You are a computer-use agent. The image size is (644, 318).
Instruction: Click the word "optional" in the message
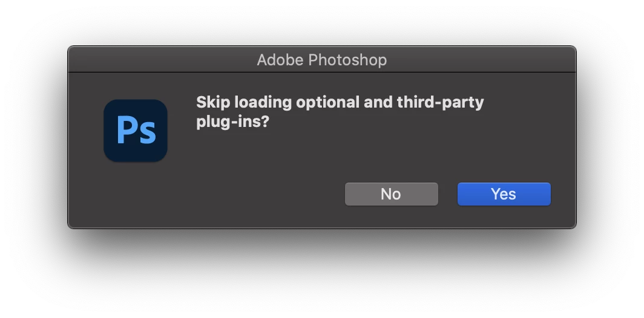(x=327, y=102)
